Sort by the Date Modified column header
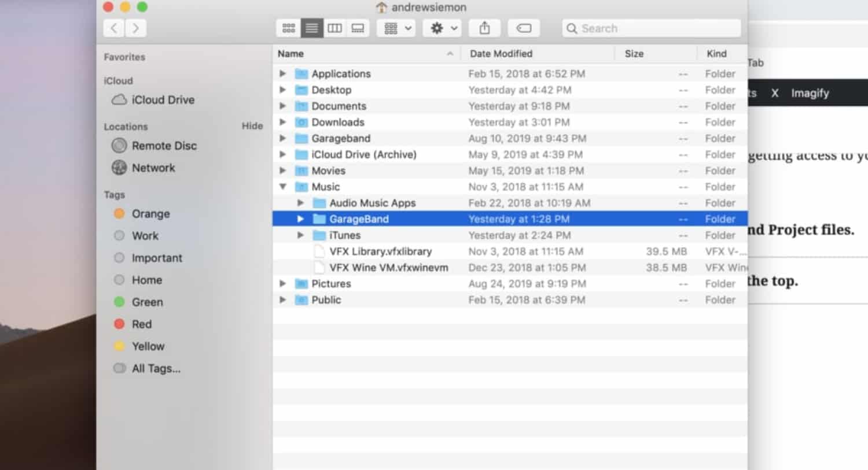The height and width of the screenshot is (470, 868). [x=501, y=54]
